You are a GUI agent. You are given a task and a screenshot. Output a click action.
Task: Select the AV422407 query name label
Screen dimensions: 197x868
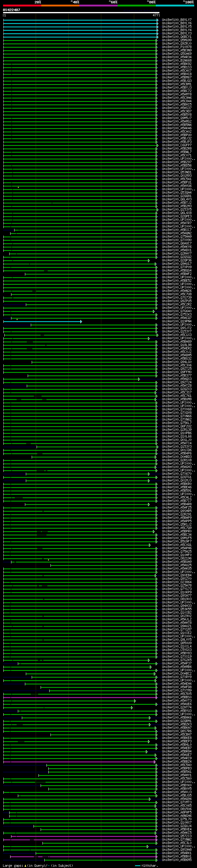click(x=11, y=10)
